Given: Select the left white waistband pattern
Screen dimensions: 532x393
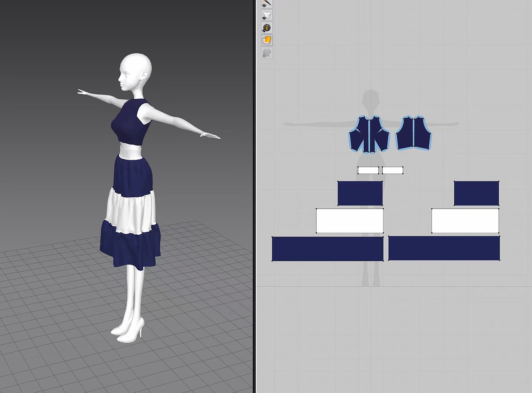Looking at the screenshot, I should [368, 170].
